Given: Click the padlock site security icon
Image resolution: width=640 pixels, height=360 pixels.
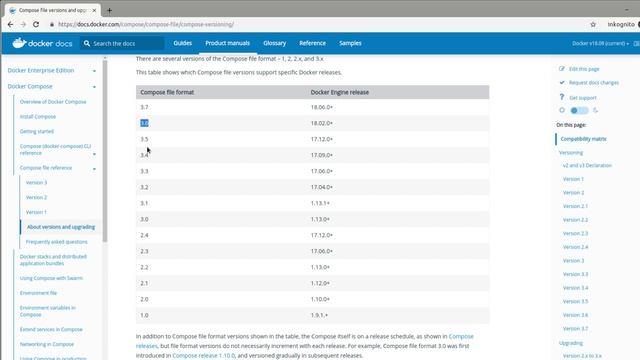Looking at the screenshot, I should (52, 24).
